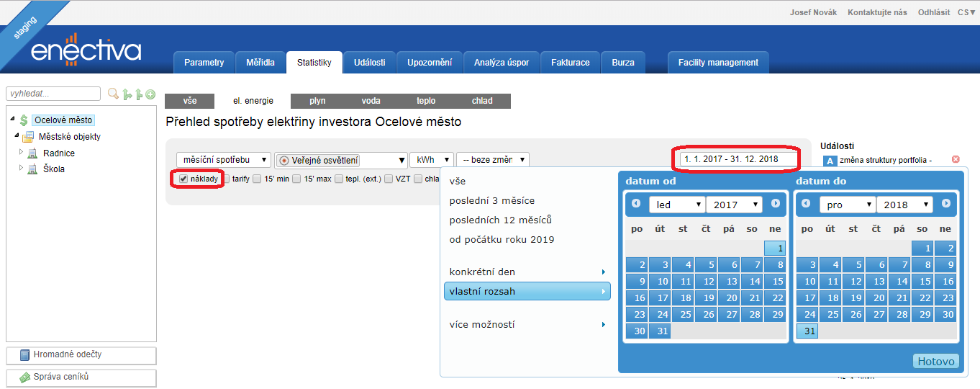Click the magnifying glass search icon
Viewport: 980px width, 389px height.
pyautogui.click(x=113, y=94)
